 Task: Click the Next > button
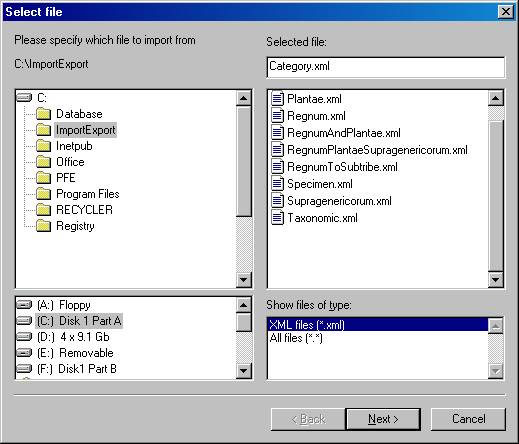[383, 419]
